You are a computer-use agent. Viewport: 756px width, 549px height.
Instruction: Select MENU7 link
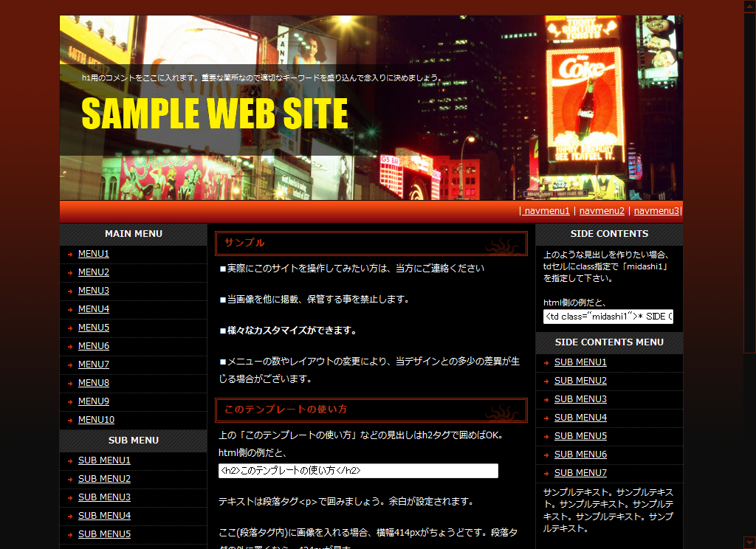click(94, 365)
